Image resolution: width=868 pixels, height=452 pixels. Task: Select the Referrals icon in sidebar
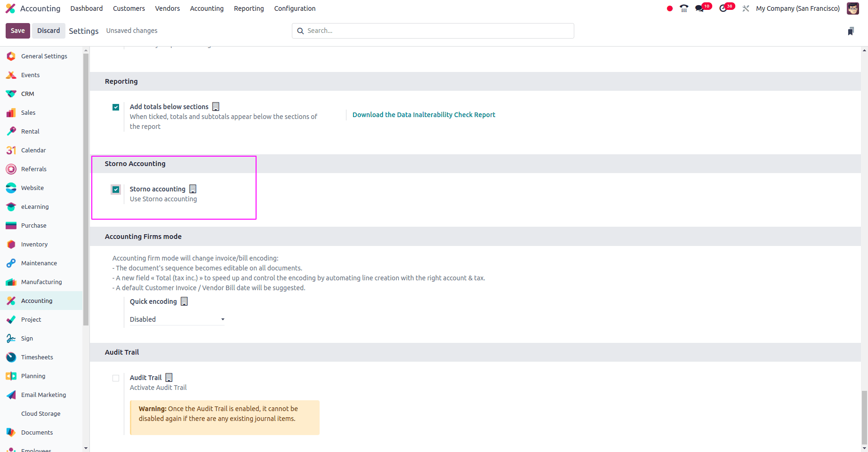[x=11, y=169]
